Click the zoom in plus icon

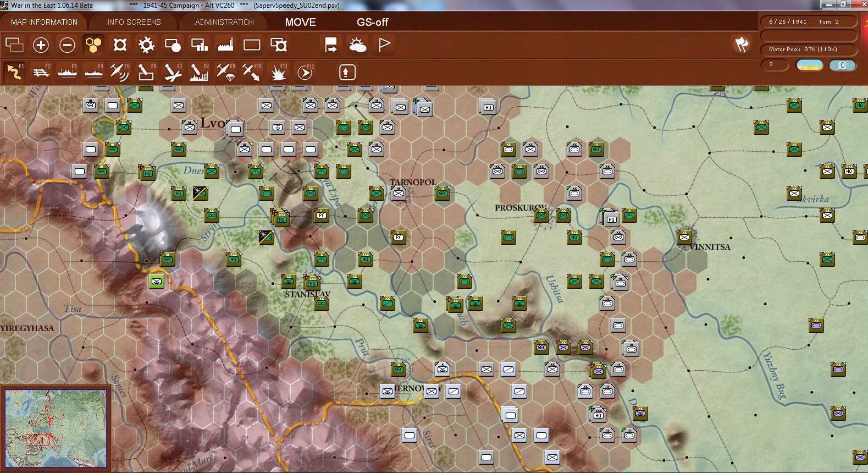pos(41,45)
